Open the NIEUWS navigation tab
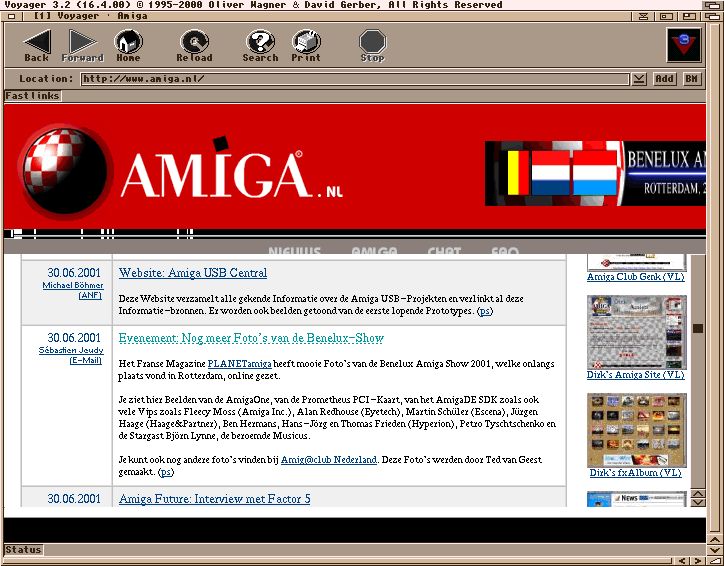The height and width of the screenshot is (566, 724). click(x=294, y=251)
